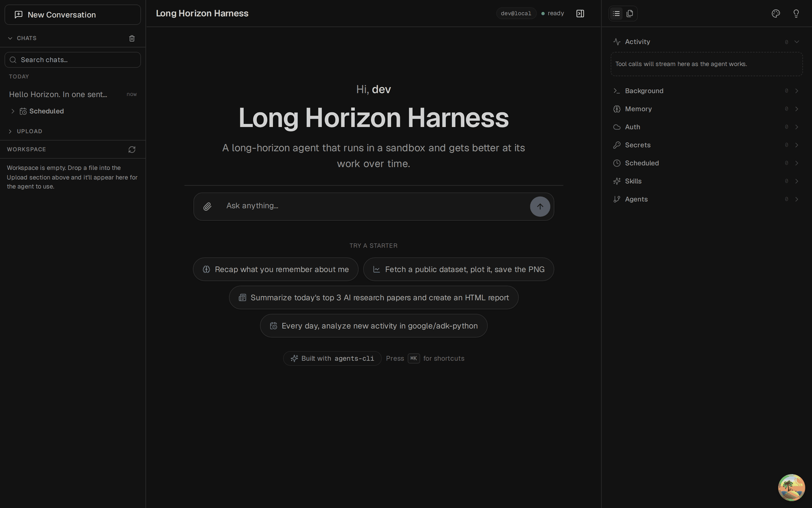Click the Memory brain icon
The image size is (812, 508).
pos(617,109)
